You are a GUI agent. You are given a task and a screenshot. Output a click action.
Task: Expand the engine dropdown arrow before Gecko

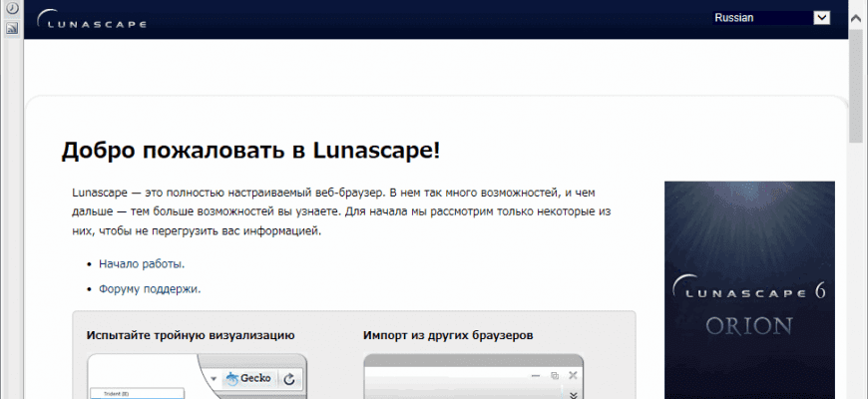click(x=215, y=380)
